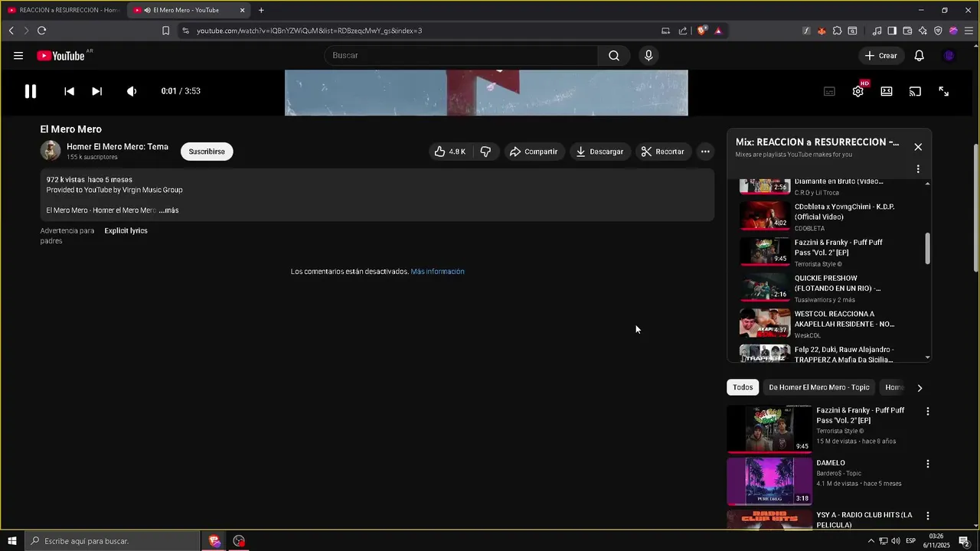Click the page vertical scrollbar

click(x=975, y=207)
